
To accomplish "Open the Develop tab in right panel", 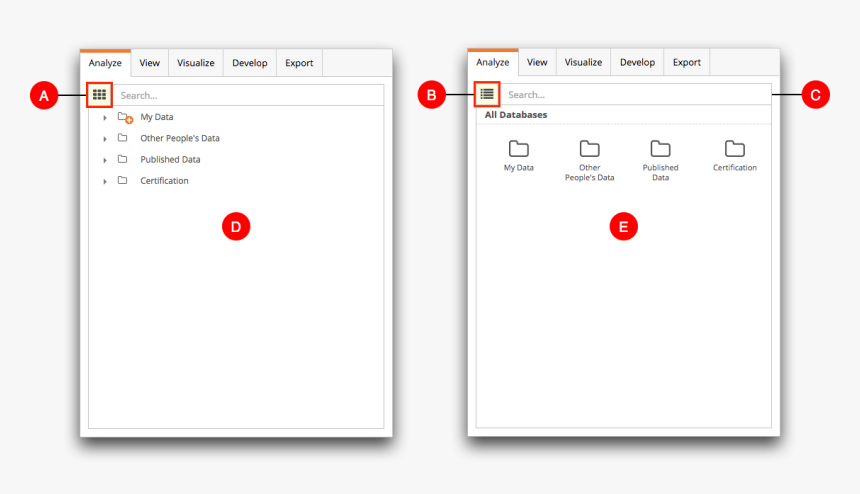I will [x=637, y=63].
